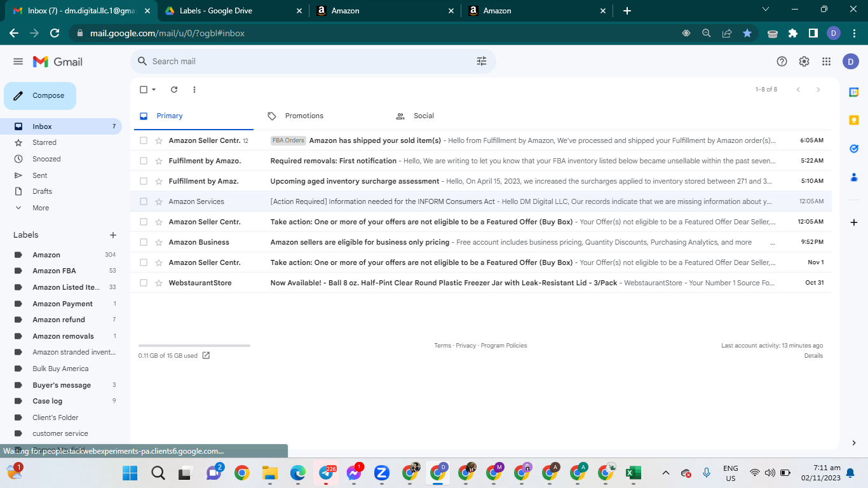Launch Excel from the taskbar
The width and height of the screenshot is (868, 488).
[x=633, y=473]
